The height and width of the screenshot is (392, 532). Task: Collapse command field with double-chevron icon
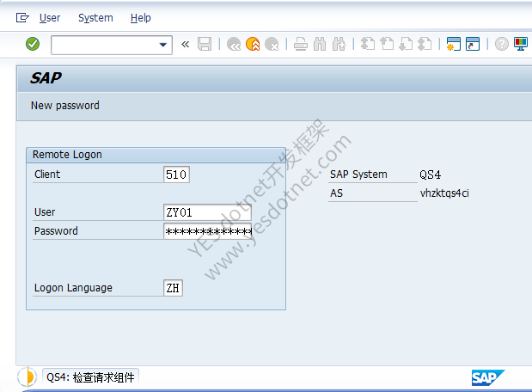[186, 44]
